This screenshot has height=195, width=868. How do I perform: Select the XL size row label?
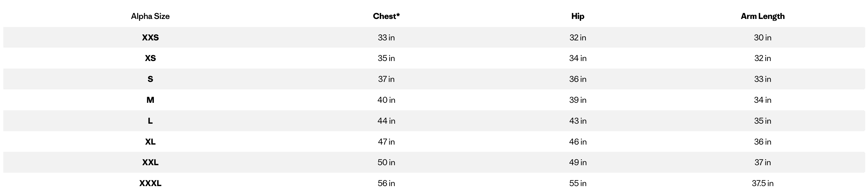click(x=150, y=142)
